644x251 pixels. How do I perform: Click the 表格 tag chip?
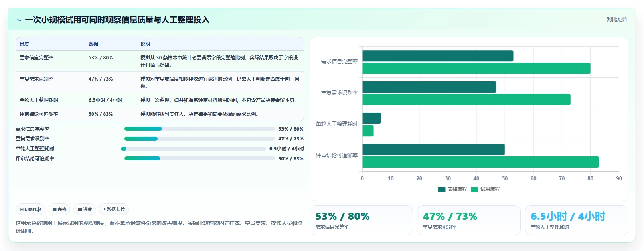[59, 209]
